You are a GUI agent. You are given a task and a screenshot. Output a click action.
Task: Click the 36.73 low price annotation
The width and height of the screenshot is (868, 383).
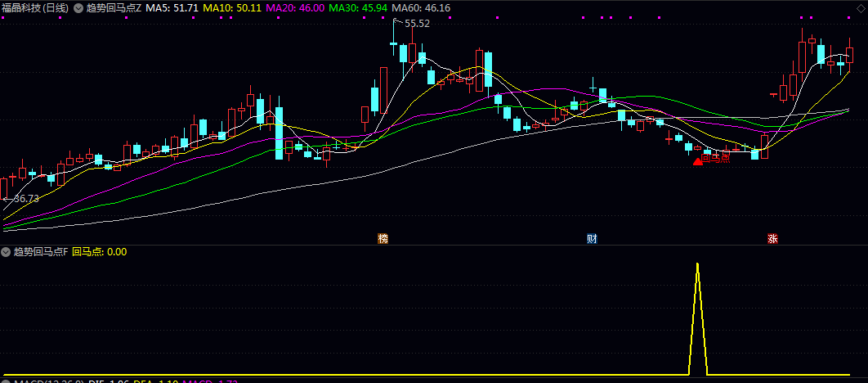(x=25, y=199)
